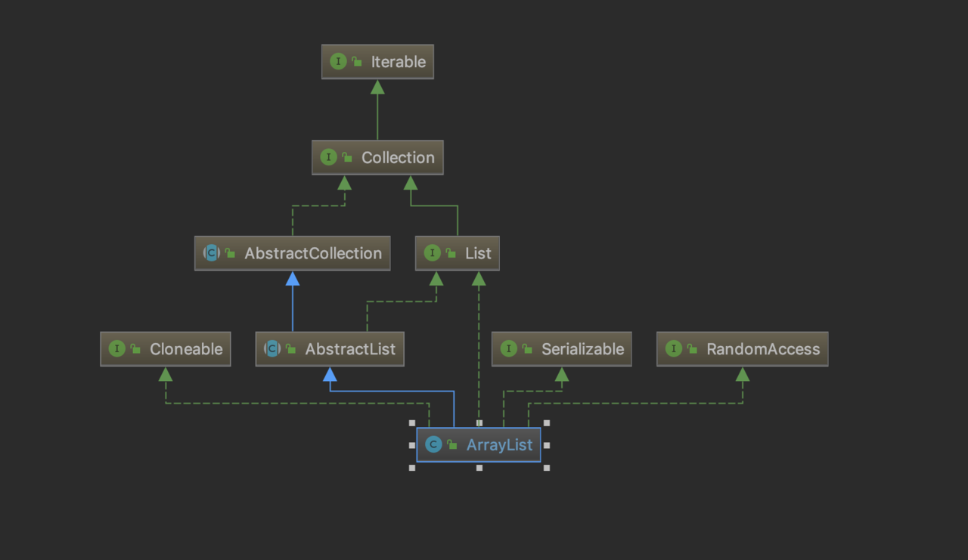968x560 pixels.
Task: Select the Serializable interface node
Action: coord(561,349)
